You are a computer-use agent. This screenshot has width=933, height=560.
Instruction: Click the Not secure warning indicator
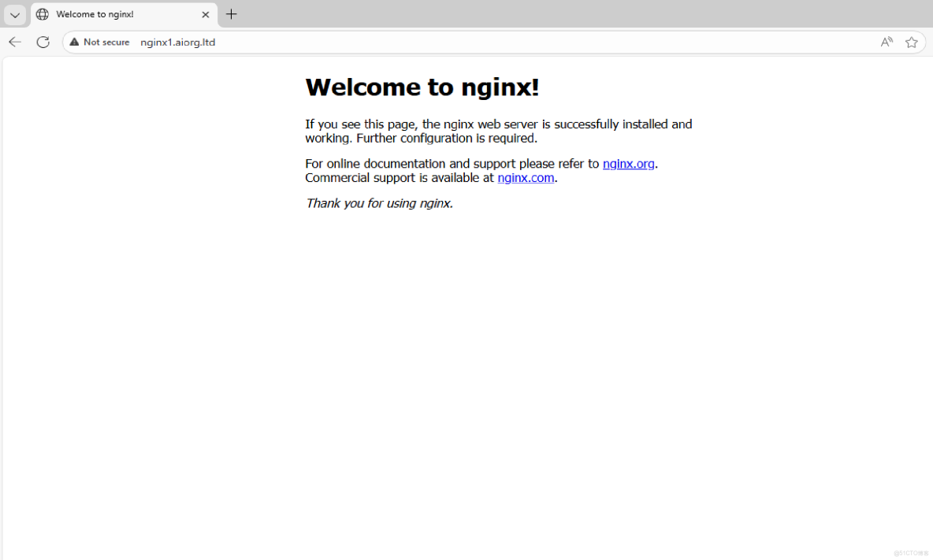[99, 43]
